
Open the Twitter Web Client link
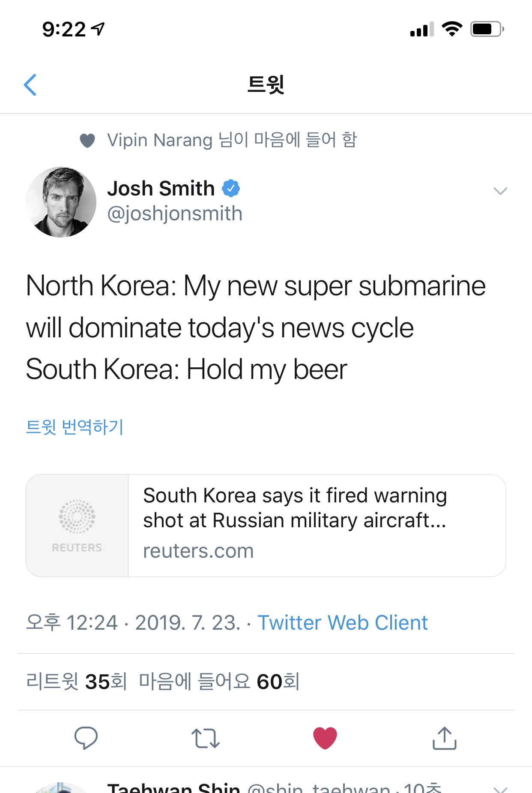(342, 622)
